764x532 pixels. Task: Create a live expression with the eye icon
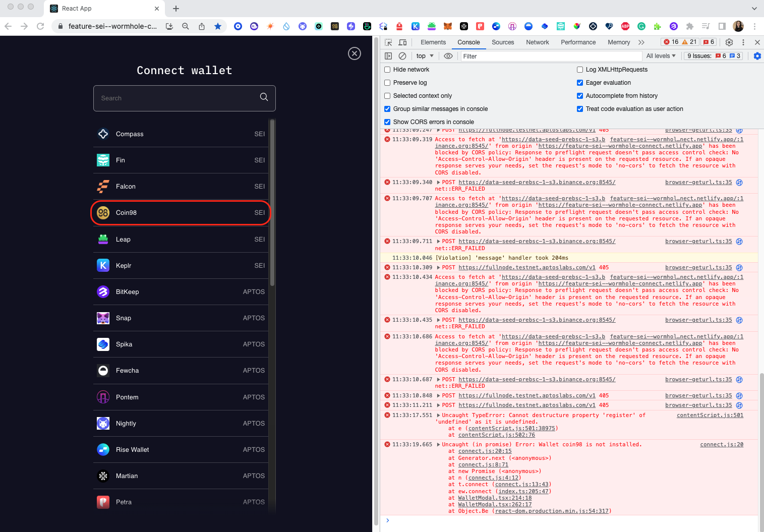(448, 56)
